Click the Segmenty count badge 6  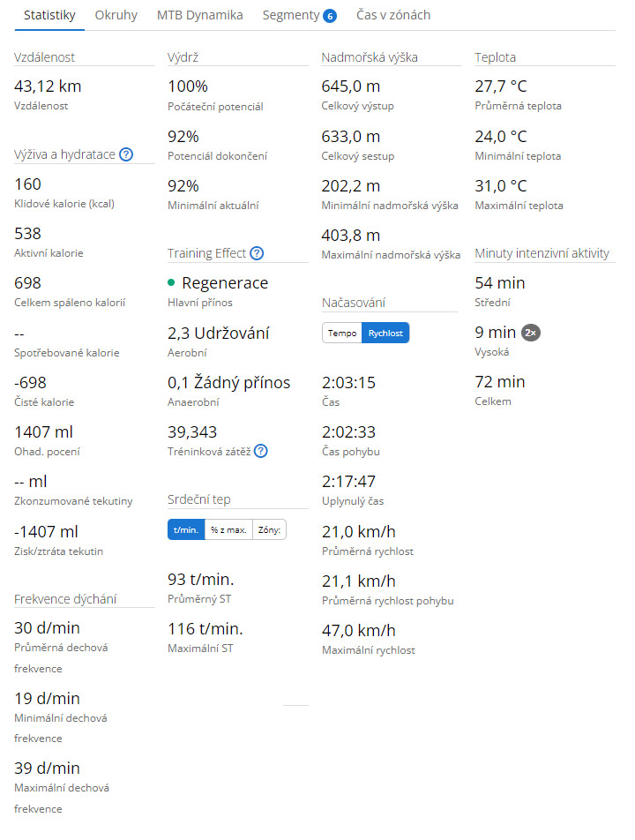point(330,16)
